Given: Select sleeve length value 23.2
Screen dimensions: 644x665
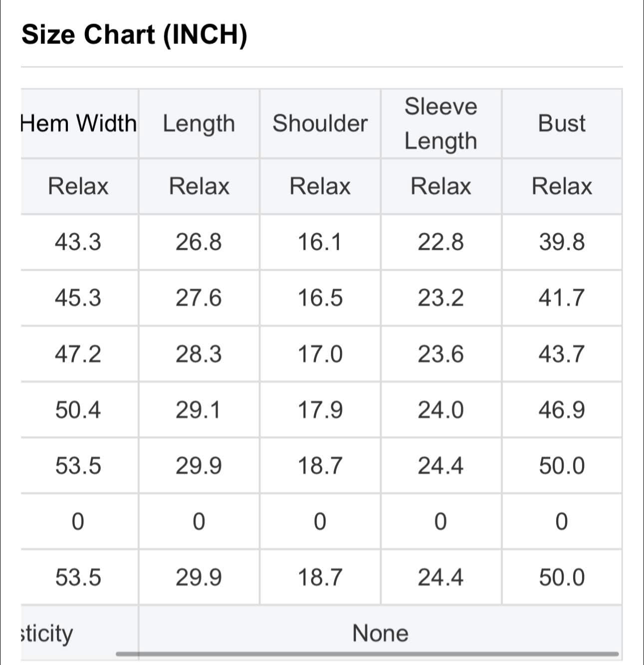Looking at the screenshot, I should 441,298.
